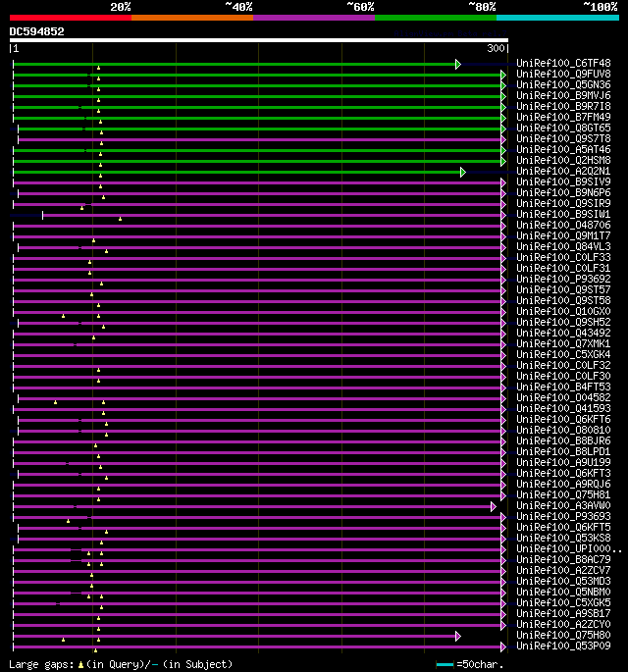Click the DC594852 query name label
The image size is (628, 672).
point(37,31)
